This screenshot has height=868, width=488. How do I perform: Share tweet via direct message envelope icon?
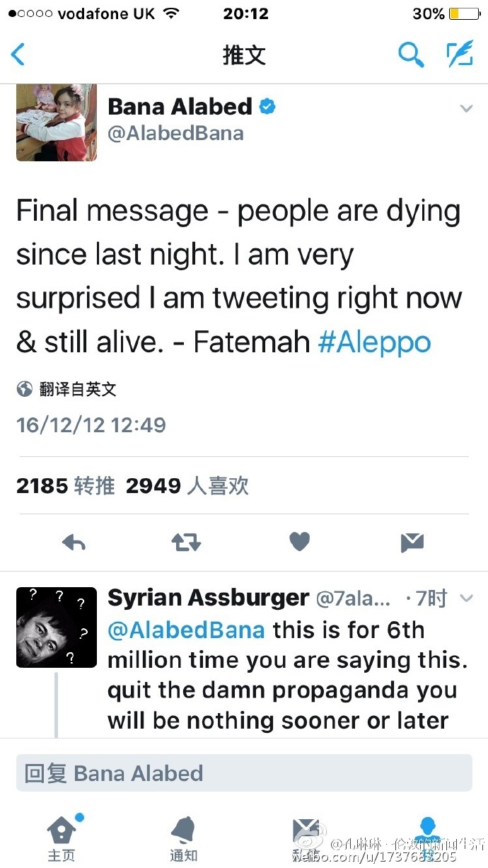coord(412,543)
